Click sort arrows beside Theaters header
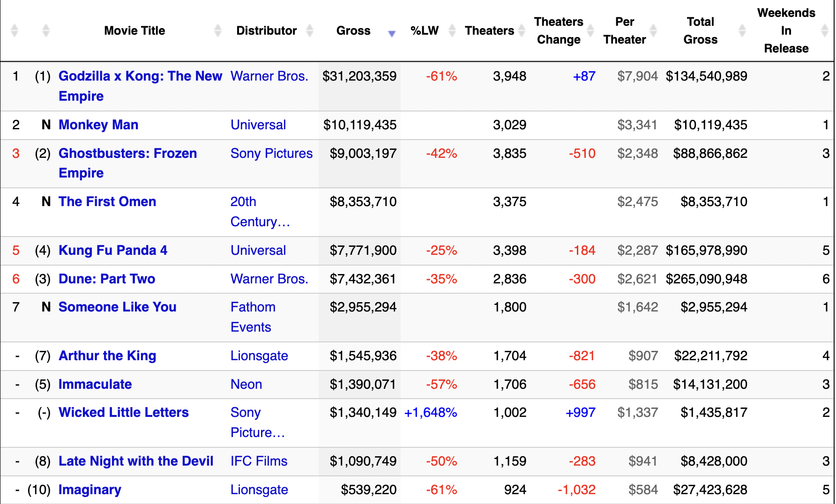This screenshot has height=504, width=836. point(522,30)
